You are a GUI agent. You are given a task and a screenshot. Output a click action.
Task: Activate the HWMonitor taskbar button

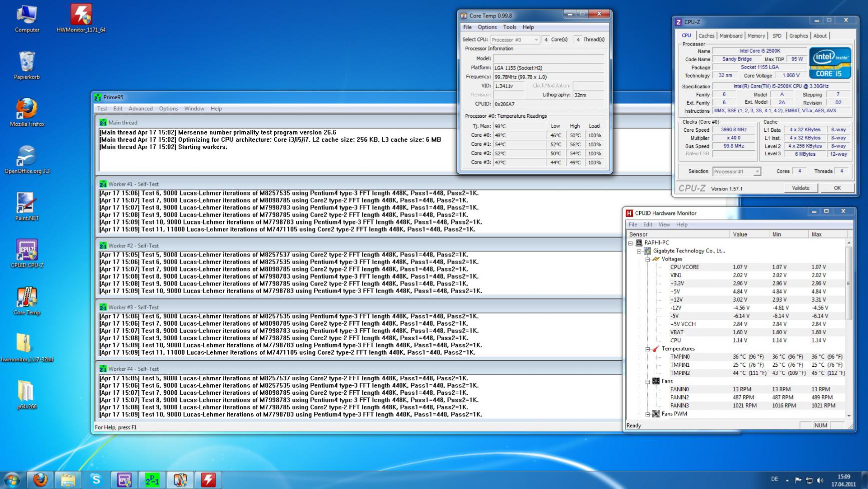point(208,480)
